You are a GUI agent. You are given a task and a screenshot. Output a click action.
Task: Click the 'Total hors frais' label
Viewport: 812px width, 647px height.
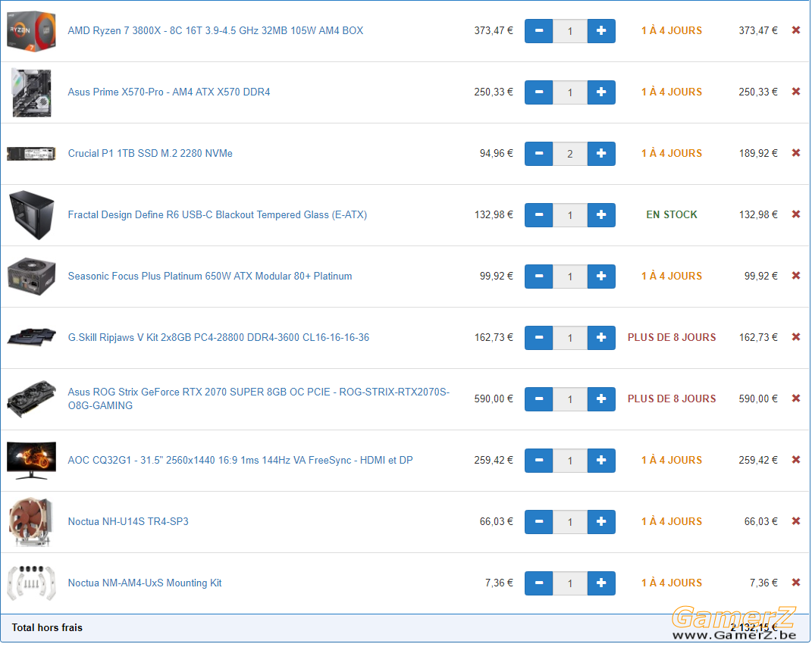pyautogui.click(x=47, y=628)
